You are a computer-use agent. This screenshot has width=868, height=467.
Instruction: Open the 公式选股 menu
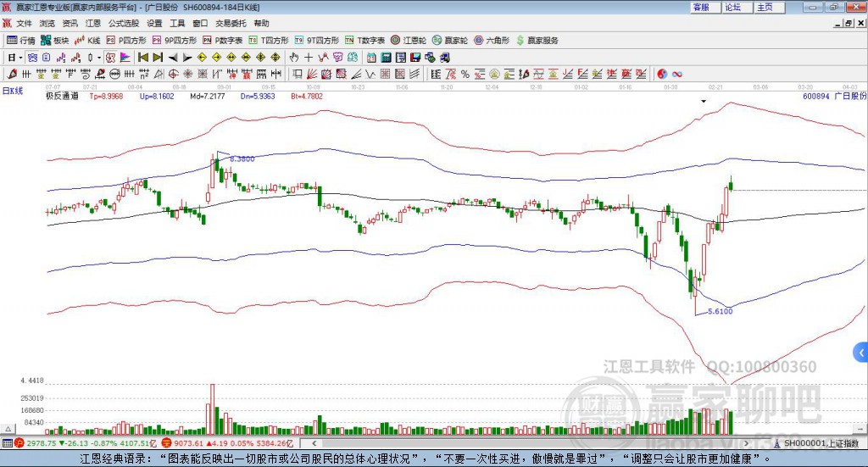click(124, 23)
